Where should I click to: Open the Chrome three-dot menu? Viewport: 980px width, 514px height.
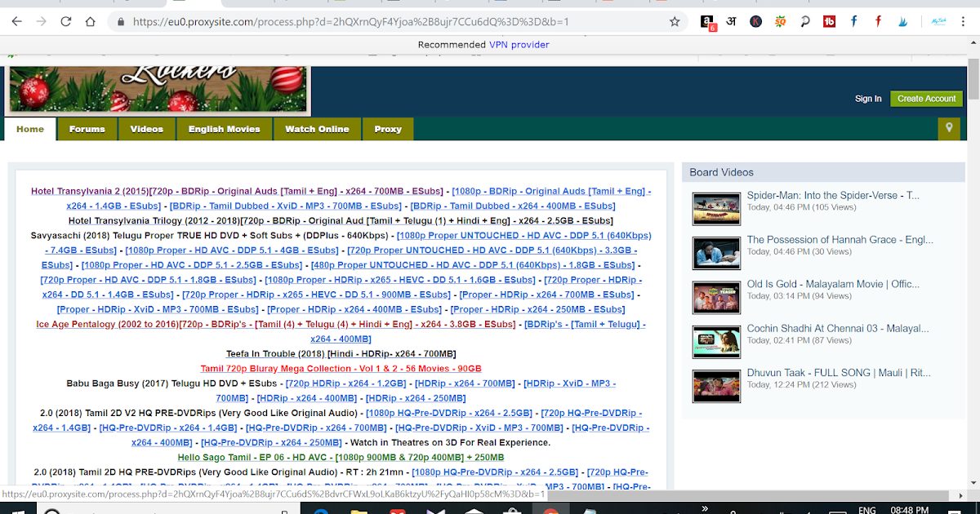964,22
